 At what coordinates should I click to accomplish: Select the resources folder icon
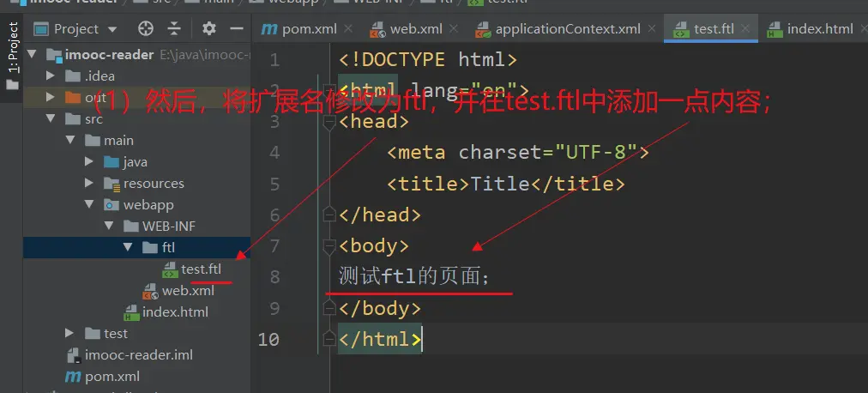pyautogui.click(x=112, y=184)
